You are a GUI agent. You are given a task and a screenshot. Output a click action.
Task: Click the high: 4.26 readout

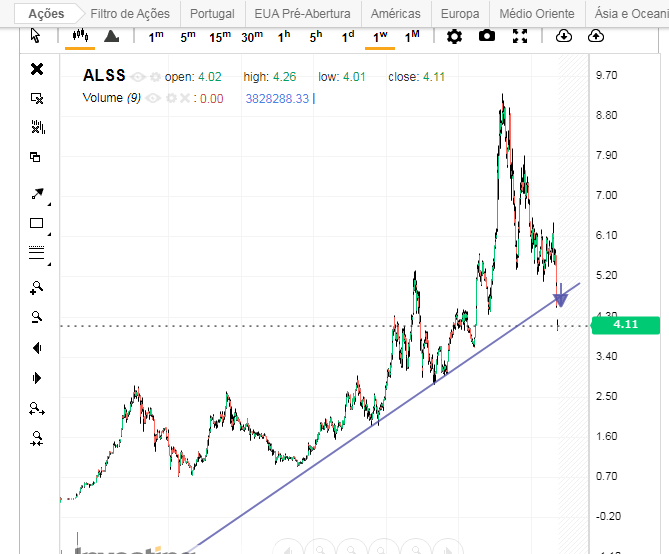(x=270, y=77)
